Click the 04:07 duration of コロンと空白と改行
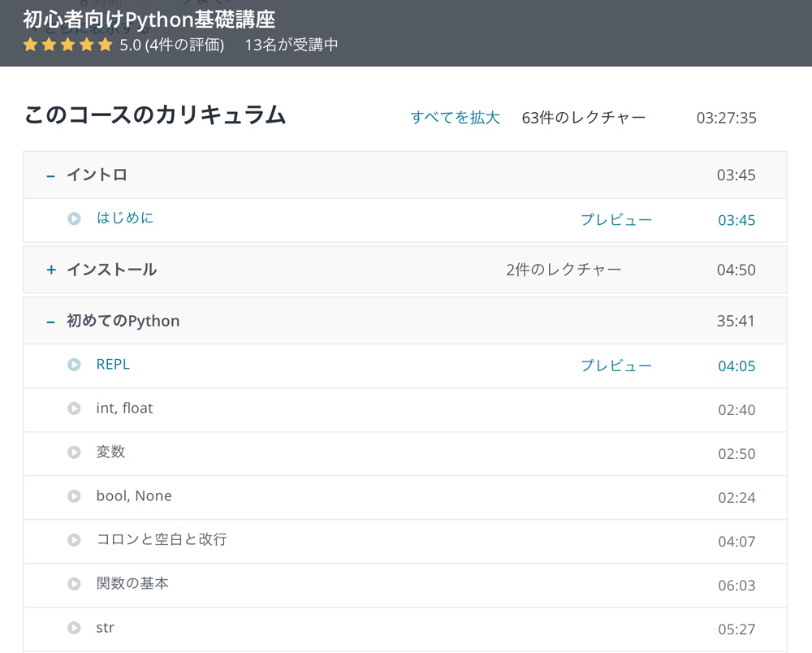Image resolution: width=812 pixels, height=653 pixels. 736,542
